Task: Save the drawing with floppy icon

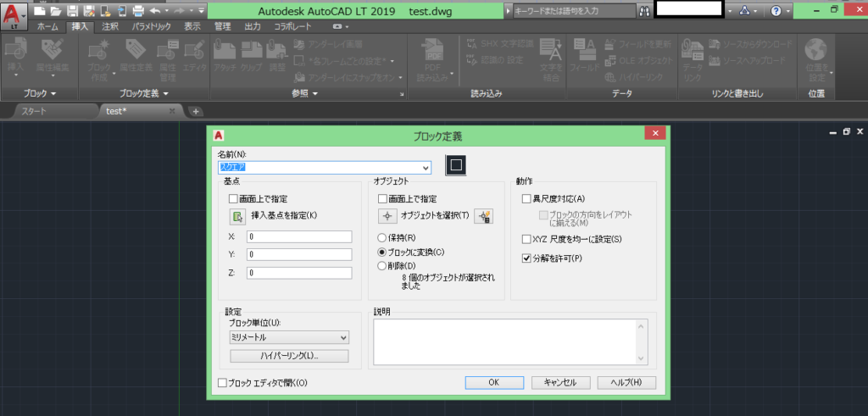Action: (x=72, y=10)
